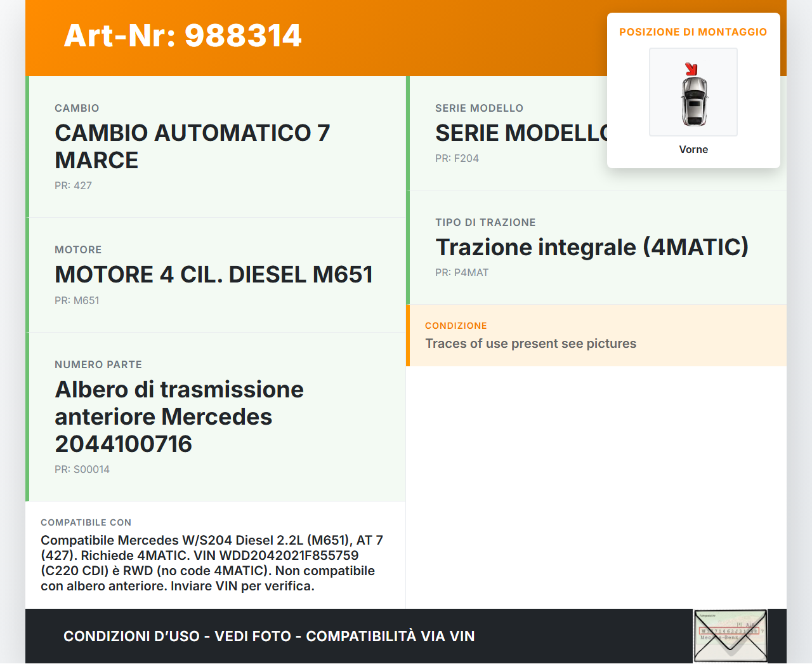Click the orange "CONDIZIONE" label
812x664 pixels.
(x=456, y=326)
